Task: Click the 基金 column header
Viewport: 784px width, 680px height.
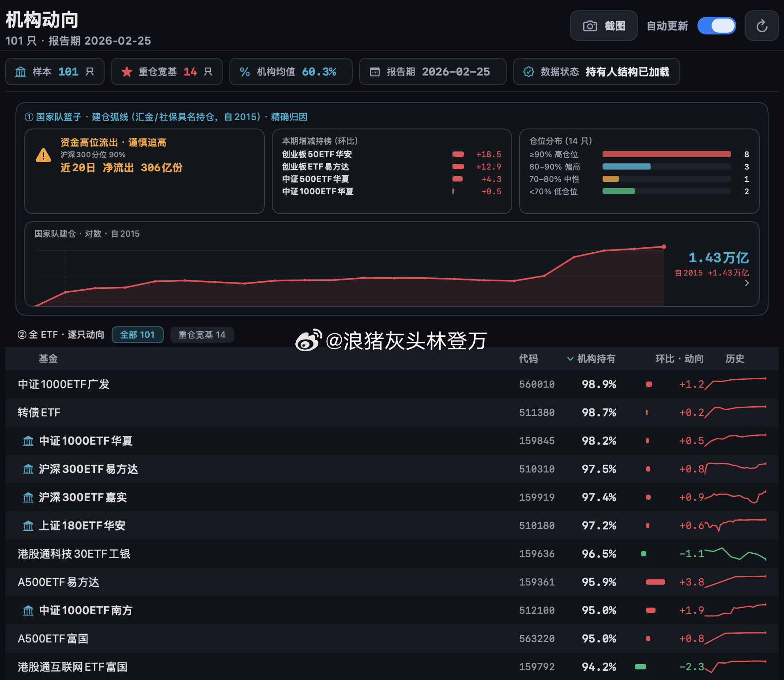Action: 48,359
